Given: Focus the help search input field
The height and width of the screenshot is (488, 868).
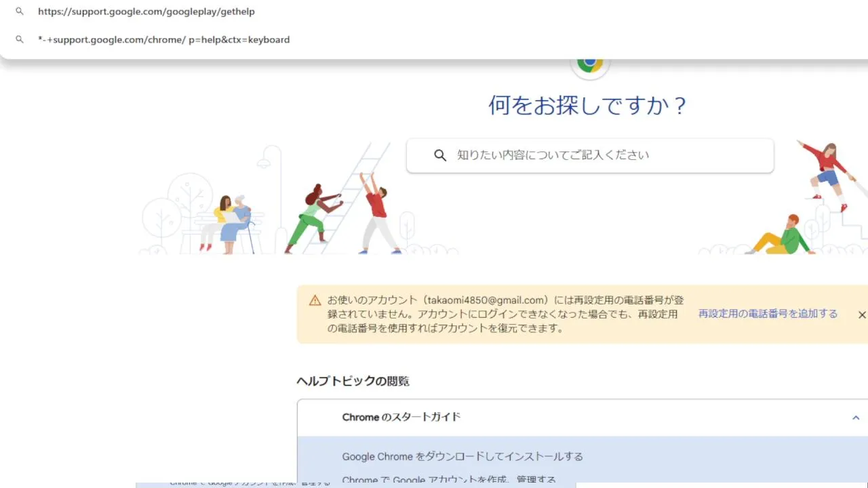Looking at the screenshot, I should (590, 156).
